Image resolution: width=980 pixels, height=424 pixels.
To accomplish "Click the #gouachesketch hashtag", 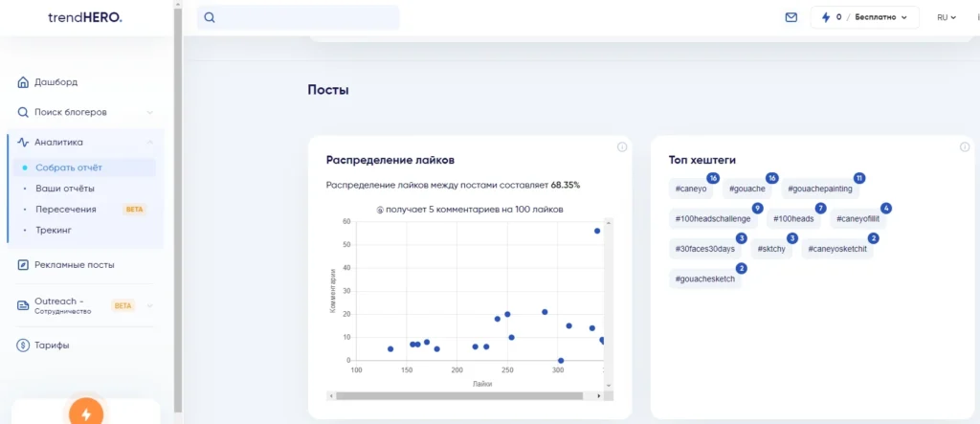I will click(705, 279).
